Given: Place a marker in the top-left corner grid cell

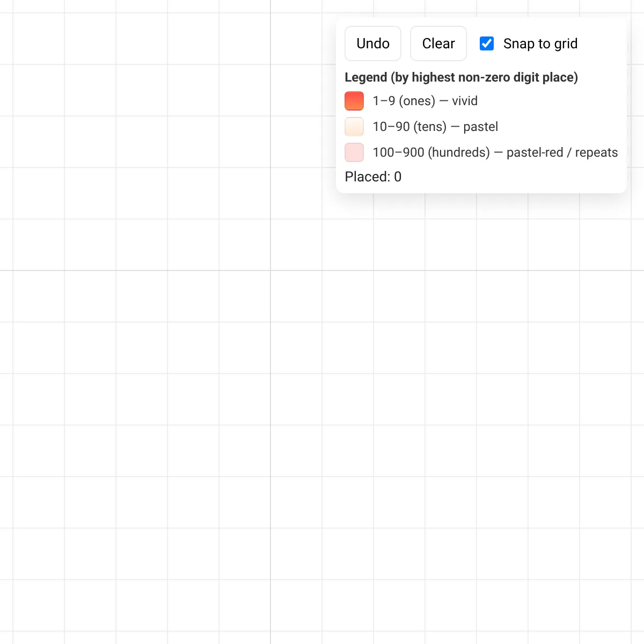Looking at the screenshot, I should 6,6.
